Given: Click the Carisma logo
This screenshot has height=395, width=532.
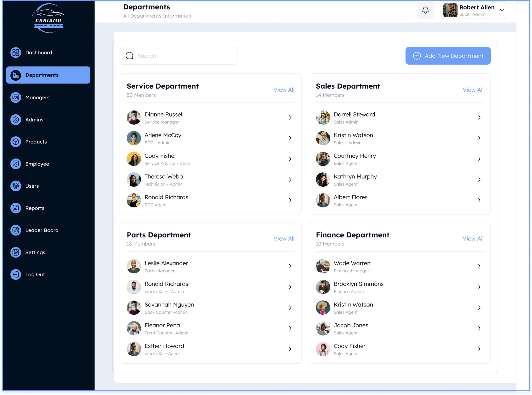Looking at the screenshot, I should [x=48, y=19].
